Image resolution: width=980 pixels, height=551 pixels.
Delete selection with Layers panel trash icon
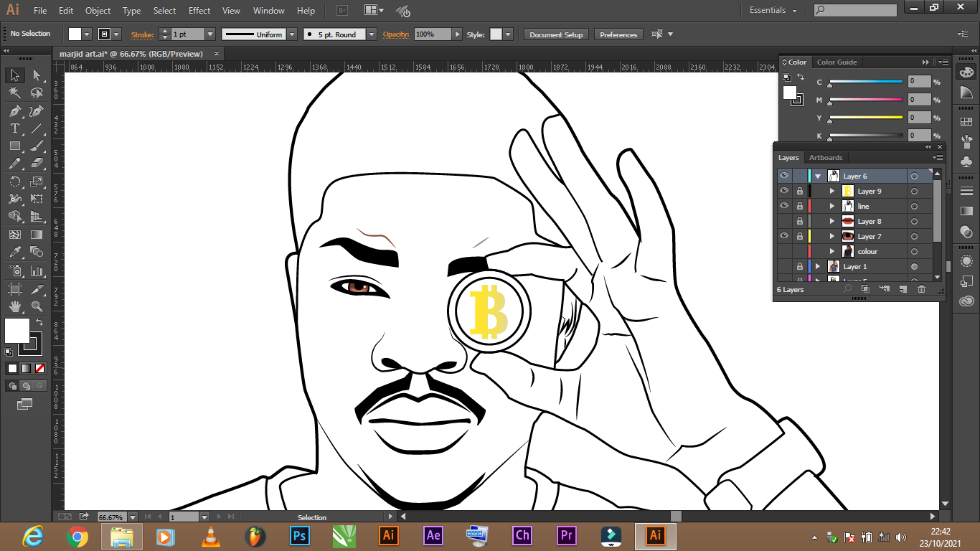click(x=921, y=289)
